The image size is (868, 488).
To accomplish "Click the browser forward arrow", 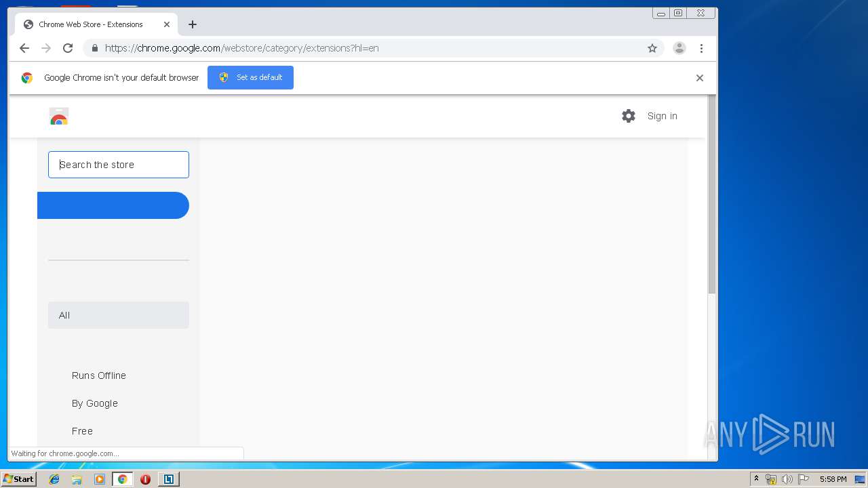I will point(46,48).
